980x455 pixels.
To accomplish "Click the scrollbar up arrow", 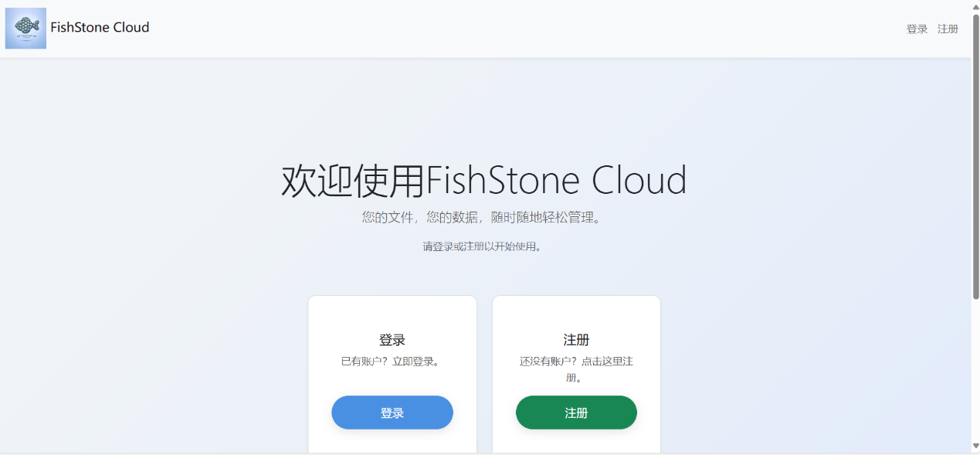I will (x=975, y=6).
